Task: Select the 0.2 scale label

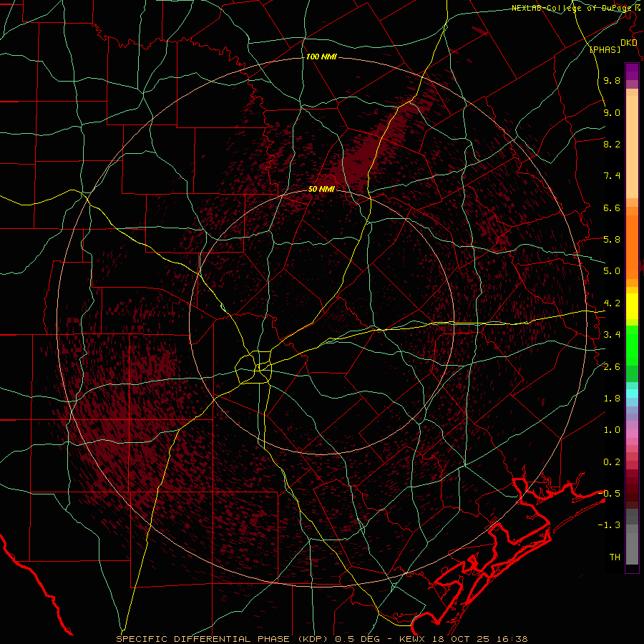Action: coord(612,462)
